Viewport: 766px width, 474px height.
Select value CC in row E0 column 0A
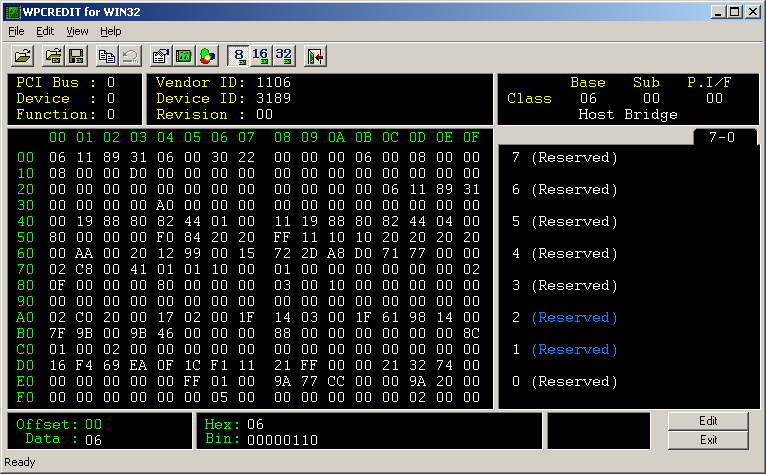pyautogui.click(x=336, y=381)
